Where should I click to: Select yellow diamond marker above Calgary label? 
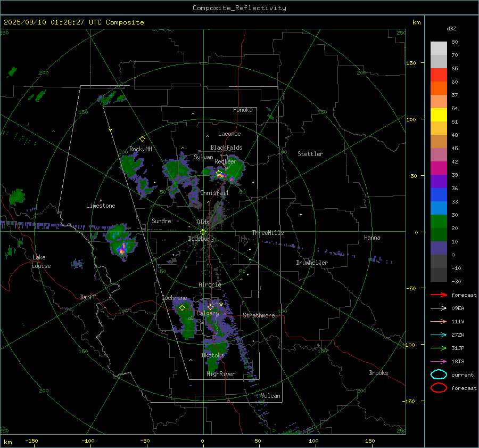pos(210,307)
